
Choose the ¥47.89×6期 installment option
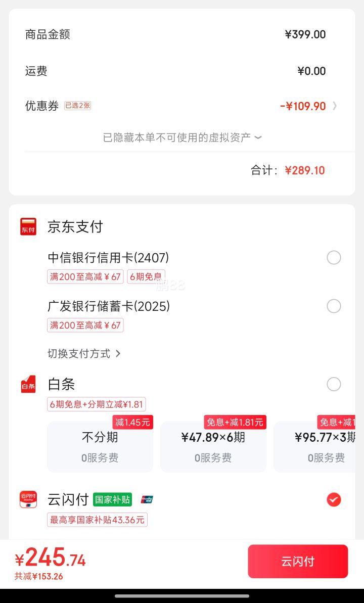pyautogui.click(x=213, y=446)
